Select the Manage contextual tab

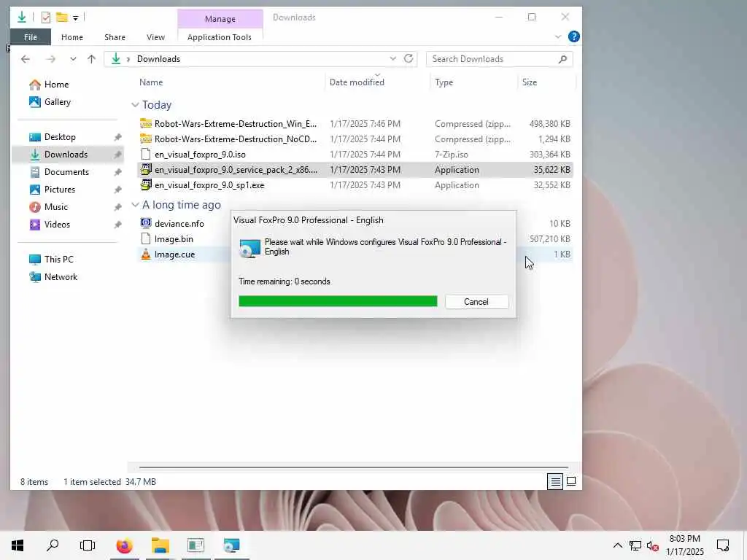point(220,18)
